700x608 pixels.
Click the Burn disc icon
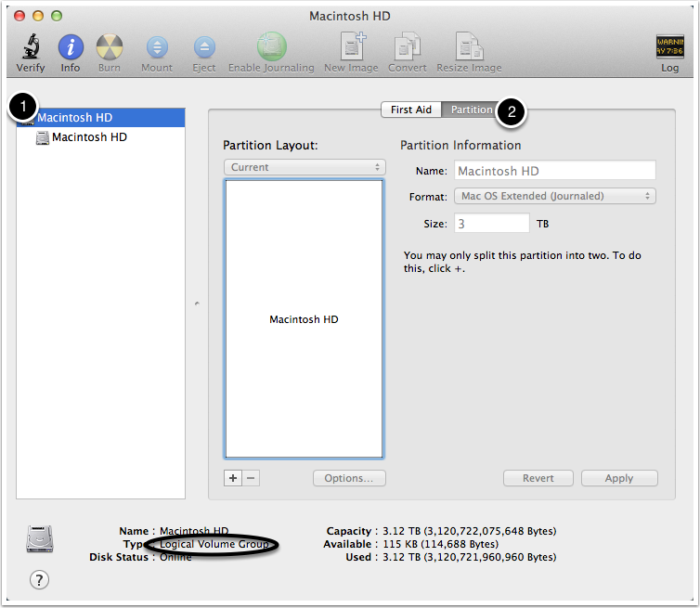[110, 46]
